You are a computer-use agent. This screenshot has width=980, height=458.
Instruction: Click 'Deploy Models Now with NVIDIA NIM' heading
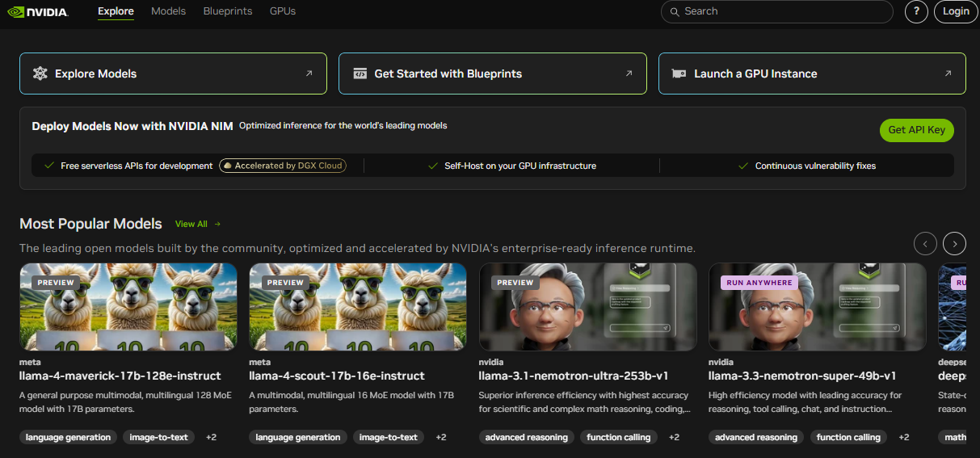[x=132, y=126]
